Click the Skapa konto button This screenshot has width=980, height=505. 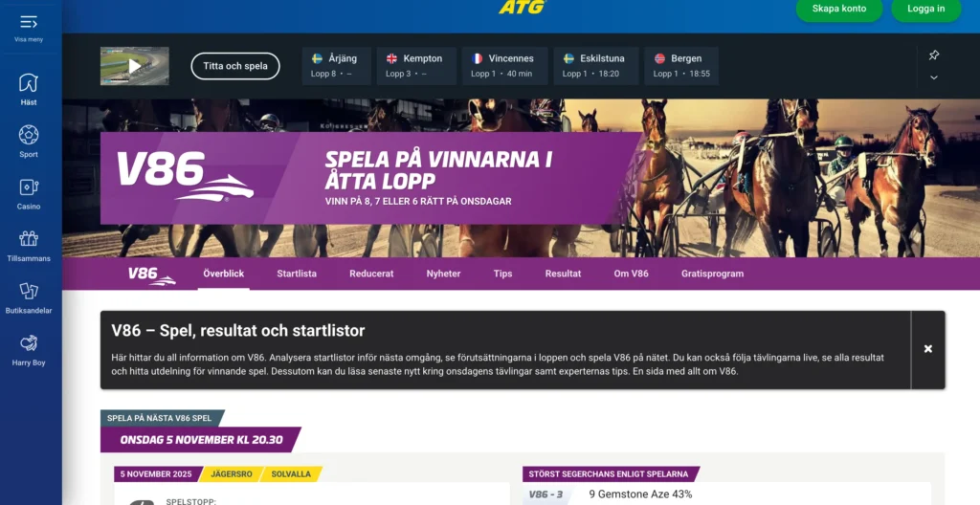click(838, 10)
